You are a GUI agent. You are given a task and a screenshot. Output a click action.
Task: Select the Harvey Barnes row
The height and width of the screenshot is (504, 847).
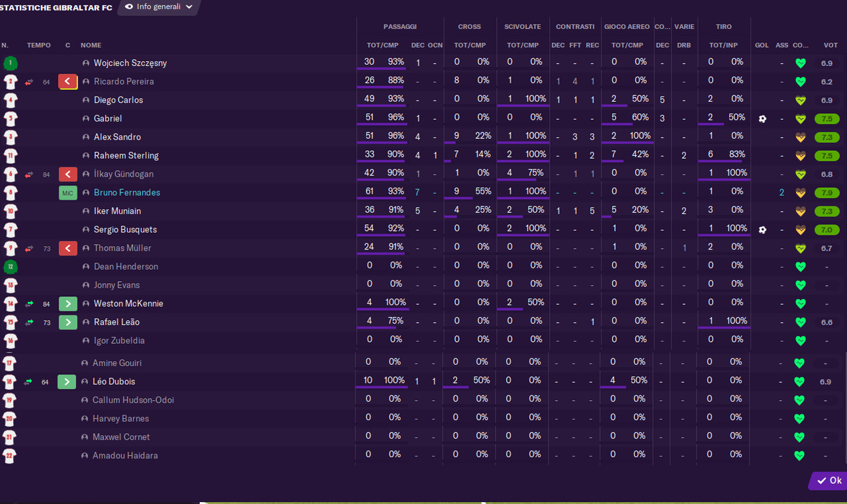(423, 419)
